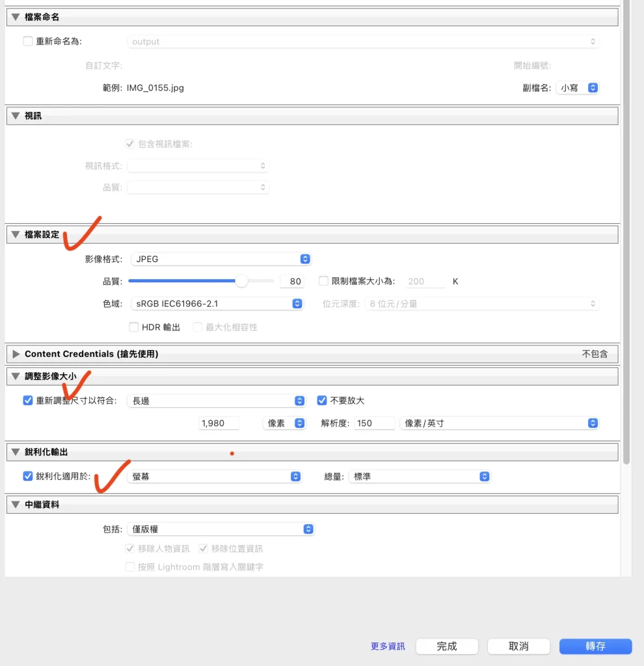Click the 取消 button
The width and height of the screenshot is (644, 666).
pos(518,646)
